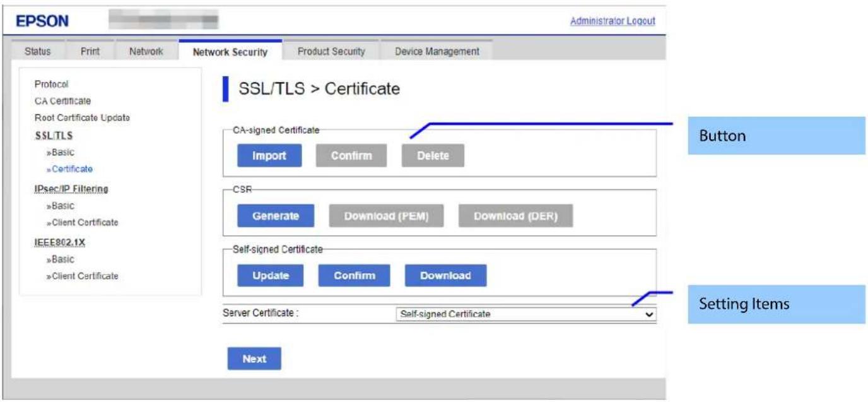Click the Administrator Logout link
This screenshot has height=402, width=868.
[613, 21]
